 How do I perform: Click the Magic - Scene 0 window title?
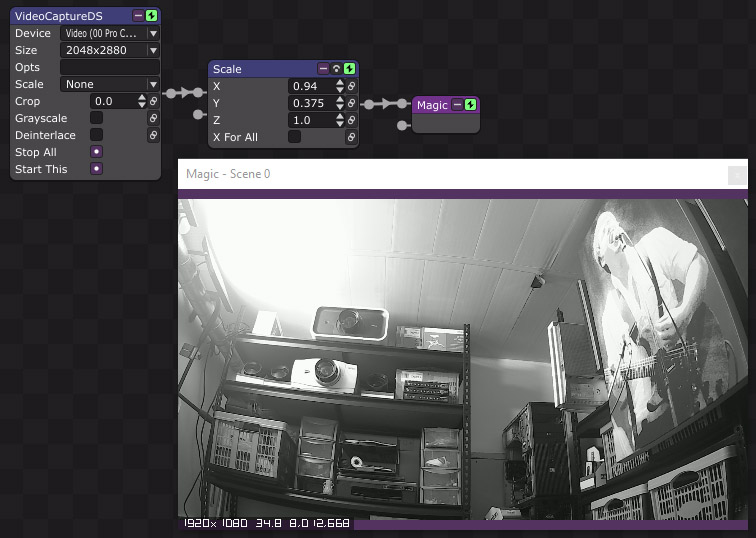[228, 174]
